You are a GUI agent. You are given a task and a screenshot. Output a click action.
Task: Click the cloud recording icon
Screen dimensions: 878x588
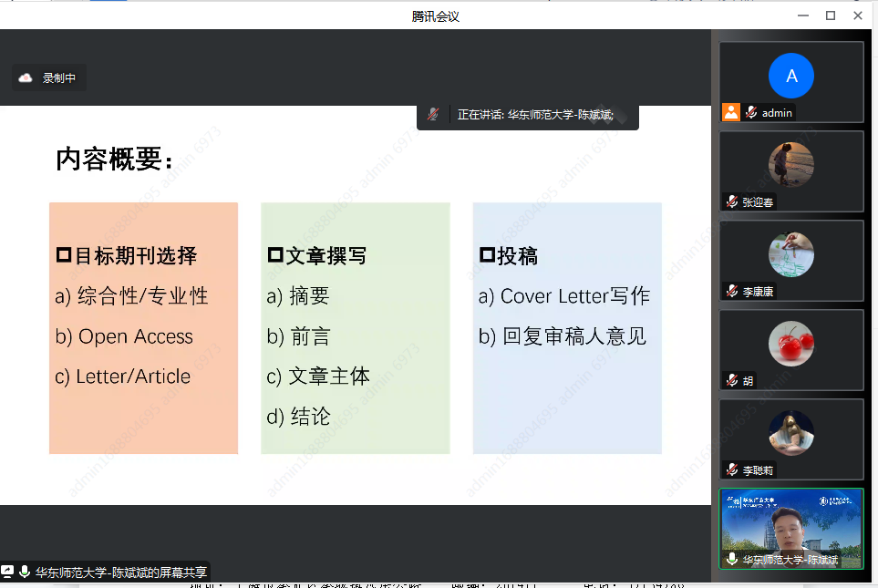coord(26,78)
